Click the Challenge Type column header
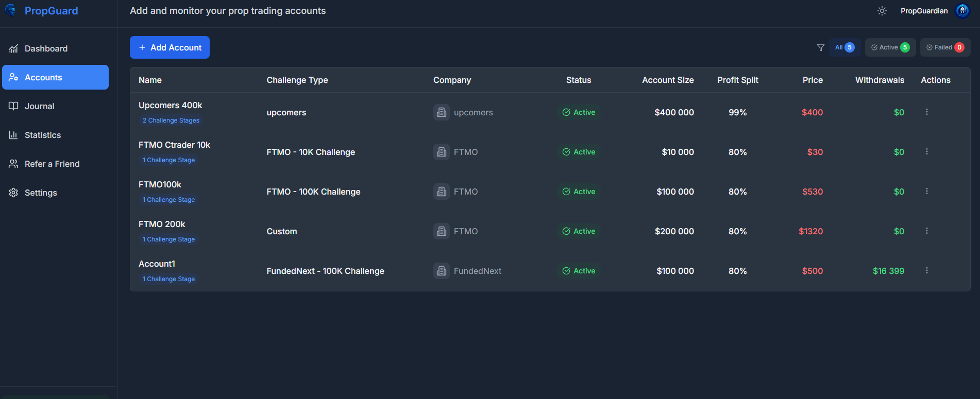This screenshot has height=399, width=980. click(x=297, y=80)
